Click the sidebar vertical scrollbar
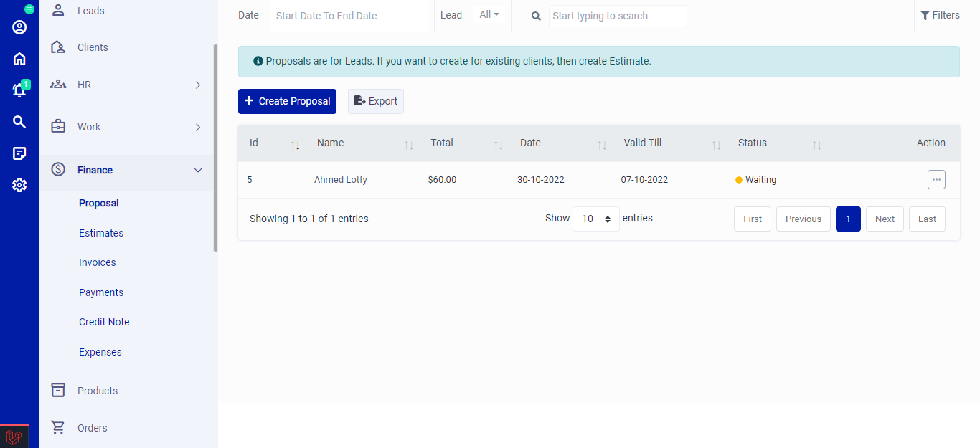The height and width of the screenshot is (448, 980). pos(215,147)
